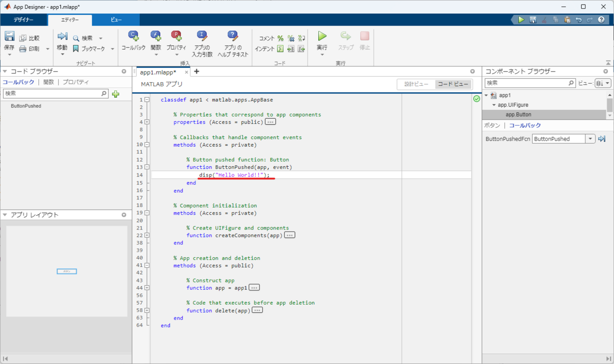Image resolution: width=614 pixels, height=364 pixels.
Task: Click the App Input Arguments icon
Action: [x=202, y=36]
